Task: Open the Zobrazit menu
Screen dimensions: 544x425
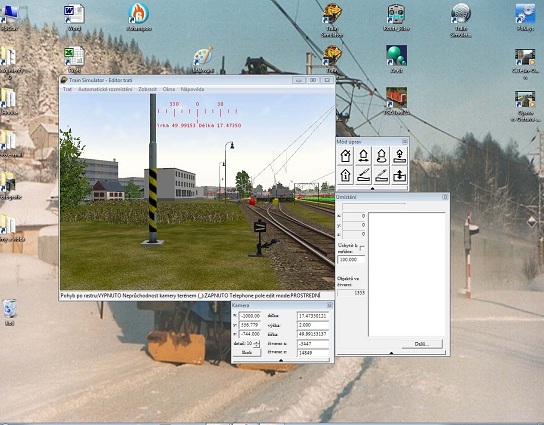Action: click(x=147, y=89)
